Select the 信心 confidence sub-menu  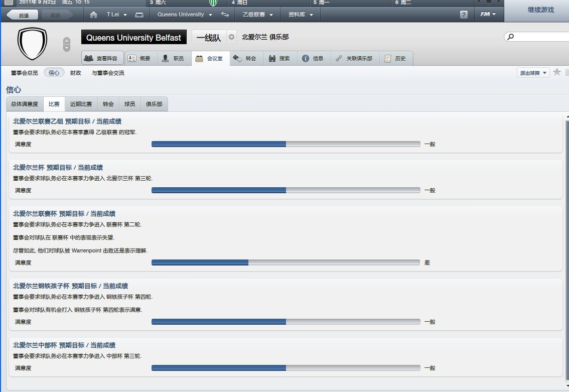tap(54, 73)
